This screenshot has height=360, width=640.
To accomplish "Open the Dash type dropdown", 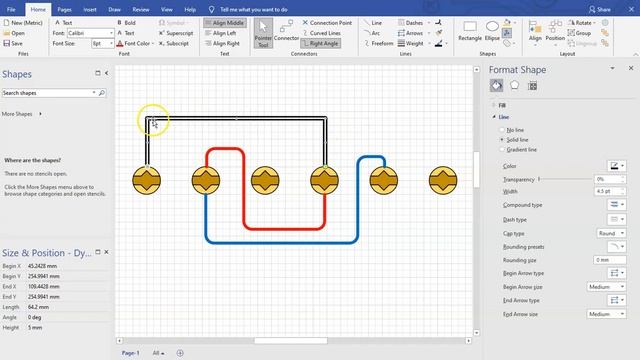I will (x=617, y=220).
